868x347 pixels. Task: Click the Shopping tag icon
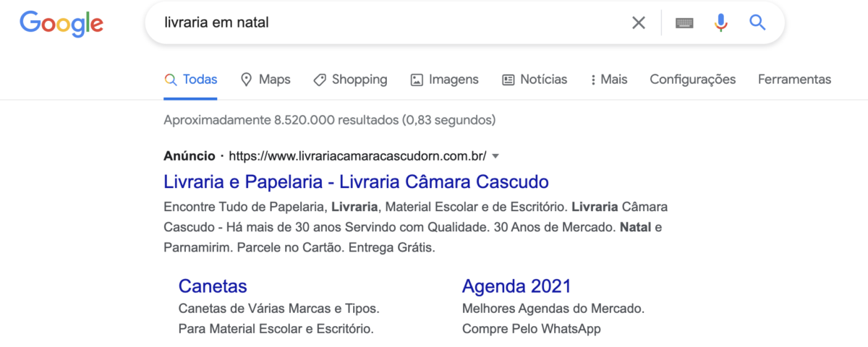point(320,80)
